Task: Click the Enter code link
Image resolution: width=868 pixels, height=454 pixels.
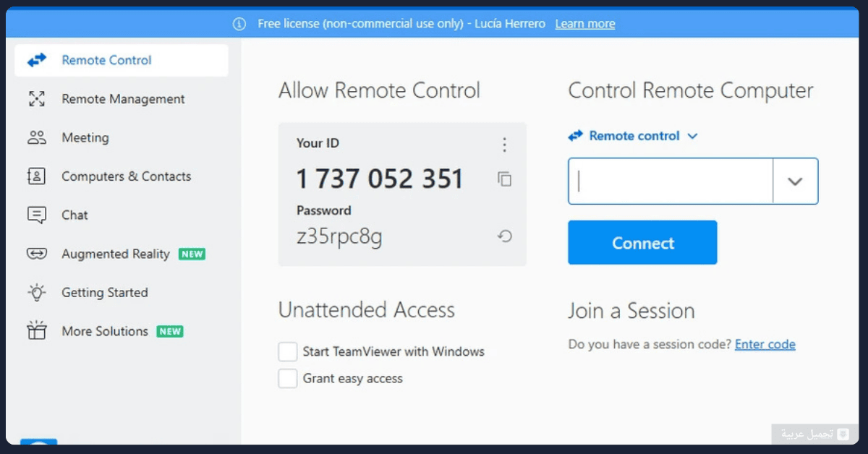Action: point(765,344)
